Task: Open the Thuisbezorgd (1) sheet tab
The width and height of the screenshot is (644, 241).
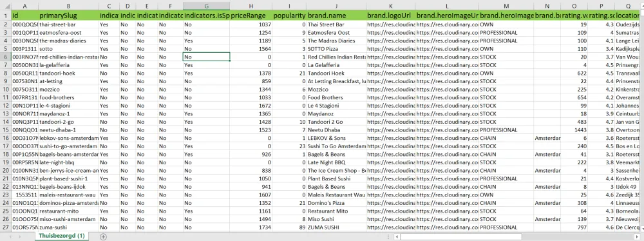Action: (x=62, y=236)
